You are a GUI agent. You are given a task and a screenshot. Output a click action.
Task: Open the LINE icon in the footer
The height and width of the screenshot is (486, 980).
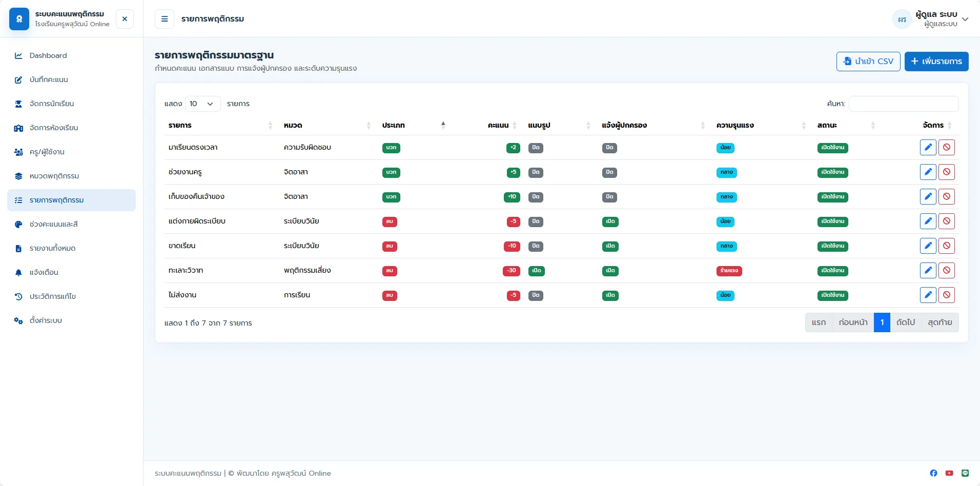965,473
